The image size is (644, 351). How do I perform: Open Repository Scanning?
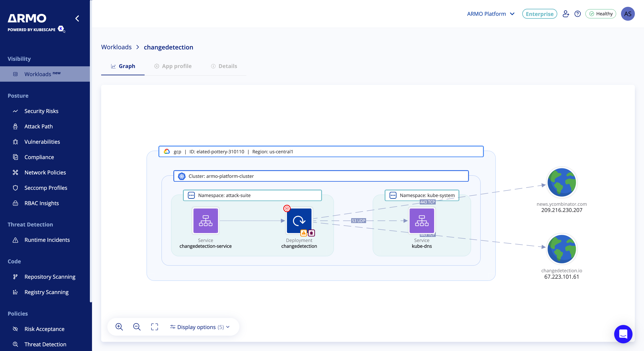(50, 277)
